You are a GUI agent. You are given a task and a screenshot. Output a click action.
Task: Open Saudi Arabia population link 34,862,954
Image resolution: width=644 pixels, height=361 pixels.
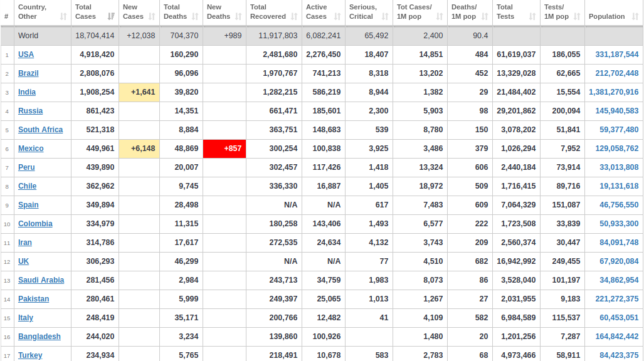click(619, 280)
